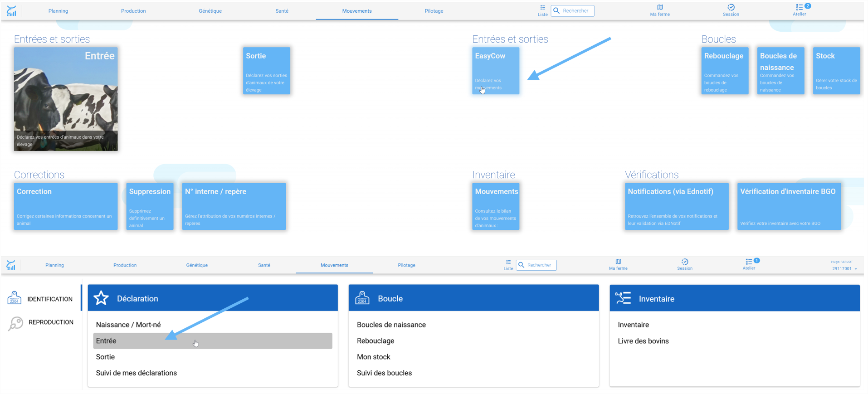Screen dimensions: 868x394
Task: Click the tag icon in Boucle panel header
Action: [362, 298]
